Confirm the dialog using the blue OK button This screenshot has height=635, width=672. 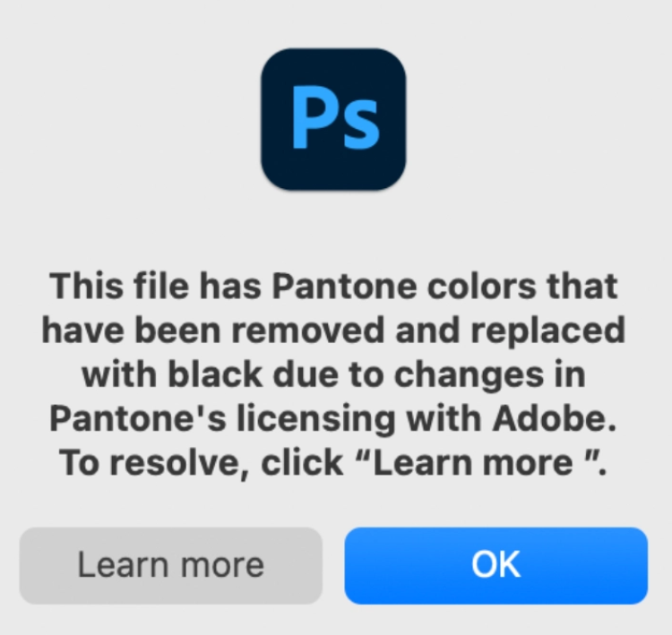tap(495, 565)
